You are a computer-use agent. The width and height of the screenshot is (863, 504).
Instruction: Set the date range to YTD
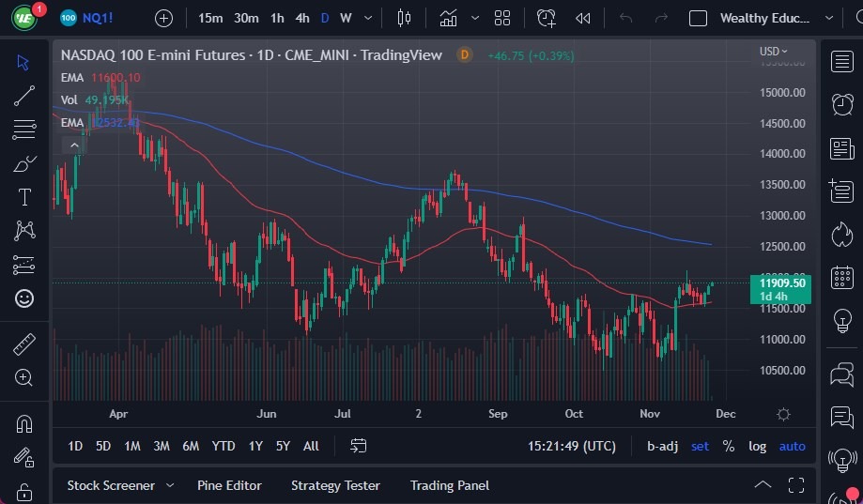coord(223,446)
